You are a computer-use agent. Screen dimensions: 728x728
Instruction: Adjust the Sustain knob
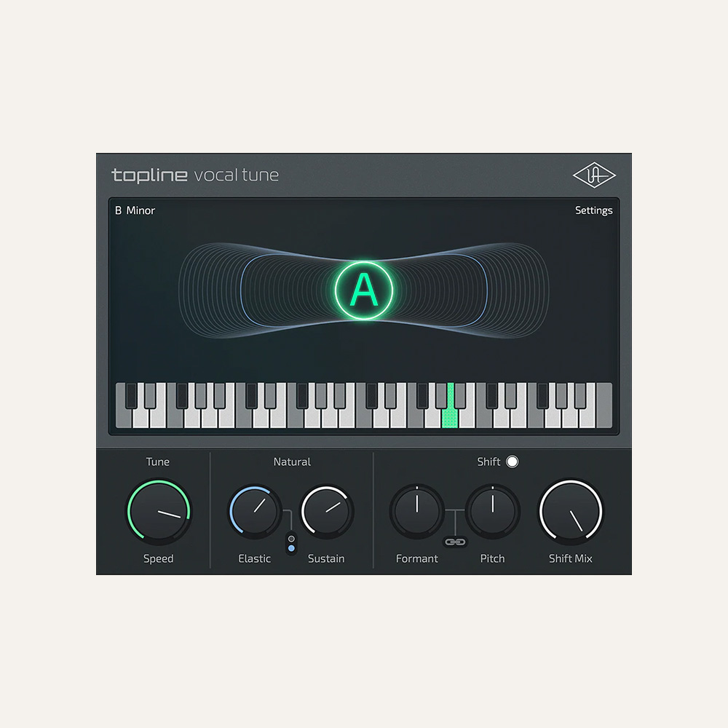pos(327,512)
